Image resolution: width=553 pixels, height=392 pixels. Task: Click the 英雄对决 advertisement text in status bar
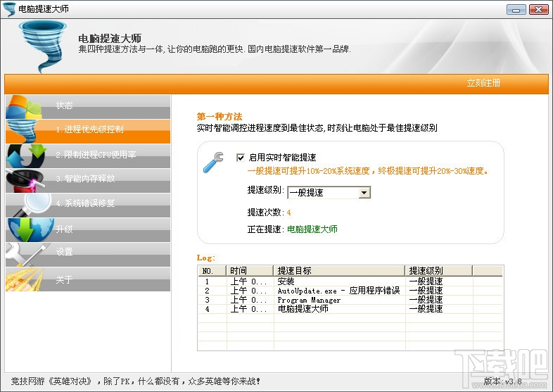tap(135, 381)
